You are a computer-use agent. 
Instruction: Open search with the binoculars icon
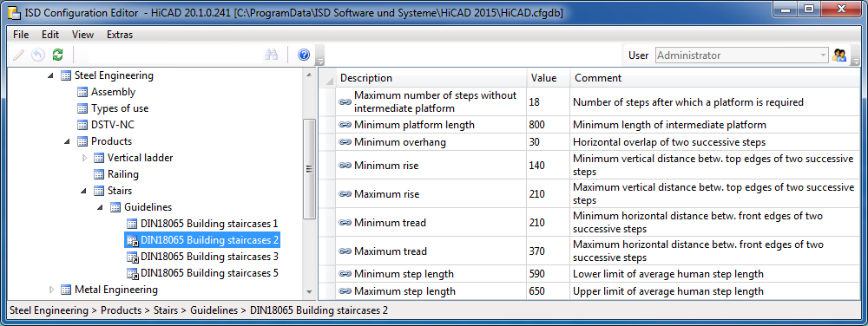coord(271,55)
